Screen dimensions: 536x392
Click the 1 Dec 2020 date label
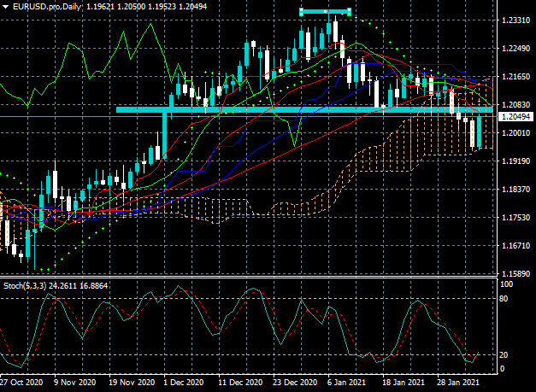[183, 382]
